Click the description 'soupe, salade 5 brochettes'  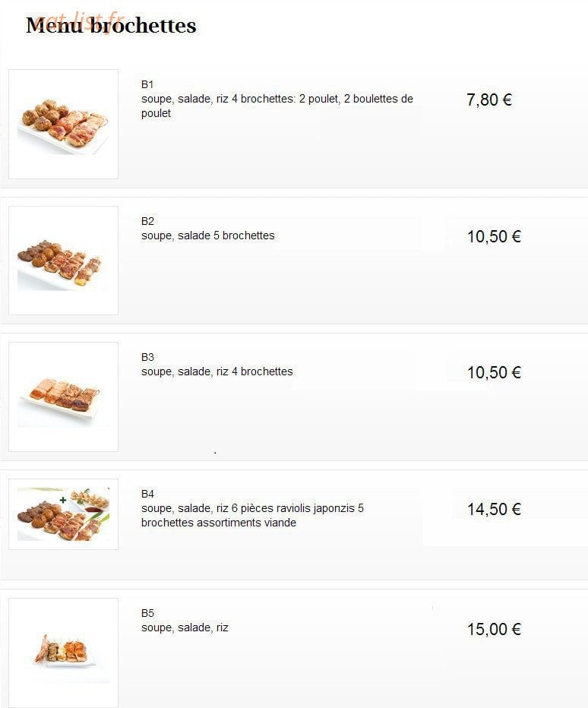207,235
